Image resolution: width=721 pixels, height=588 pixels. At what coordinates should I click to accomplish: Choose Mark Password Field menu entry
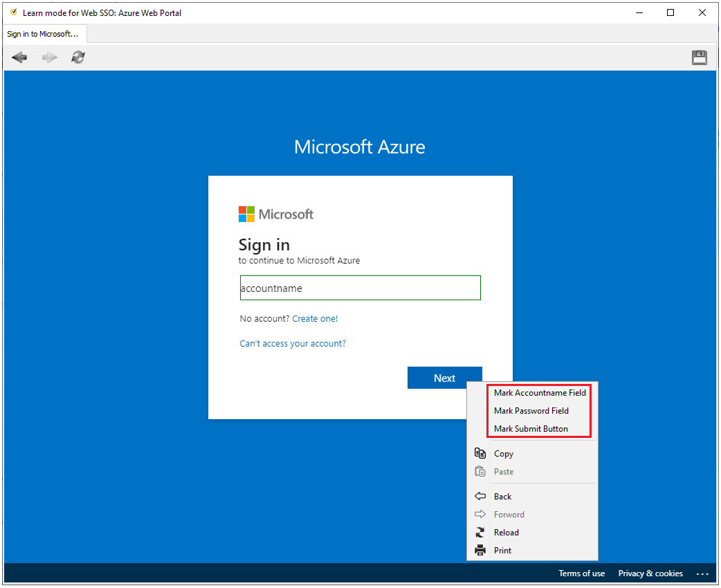point(531,411)
